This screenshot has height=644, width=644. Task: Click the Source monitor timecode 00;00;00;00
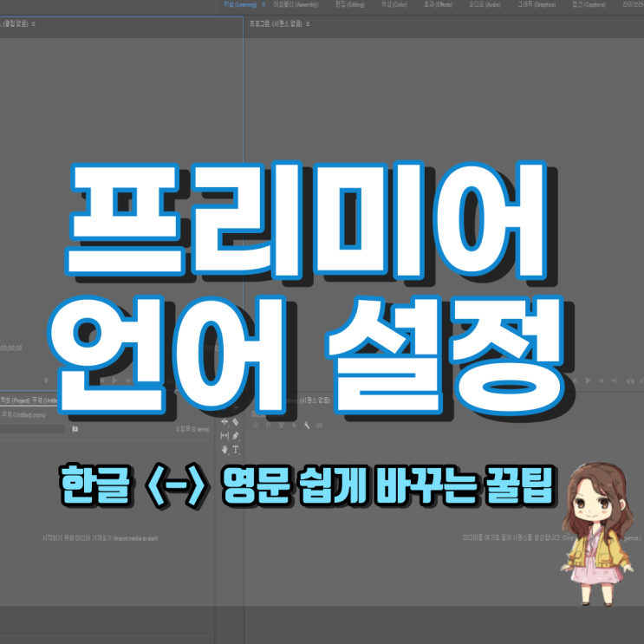coord(10,348)
